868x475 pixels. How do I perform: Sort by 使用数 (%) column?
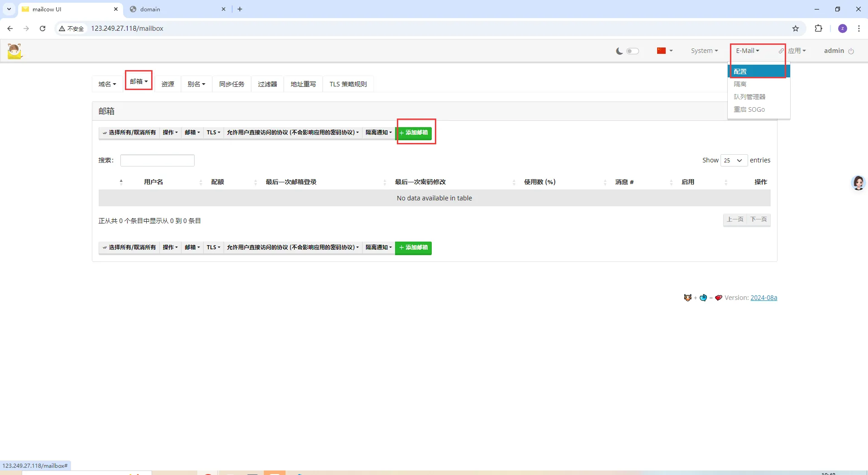click(540, 182)
